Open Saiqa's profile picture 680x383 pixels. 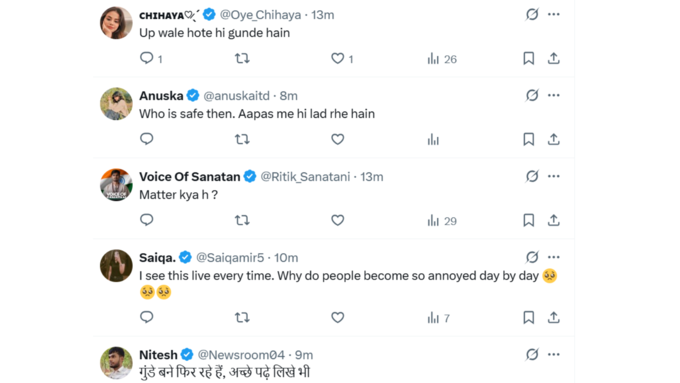pyautogui.click(x=116, y=265)
